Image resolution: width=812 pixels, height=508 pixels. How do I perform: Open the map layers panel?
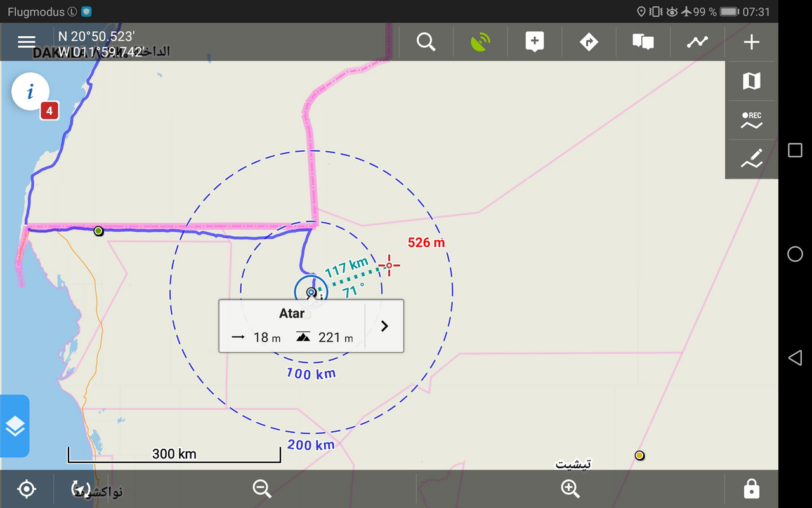tap(15, 426)
